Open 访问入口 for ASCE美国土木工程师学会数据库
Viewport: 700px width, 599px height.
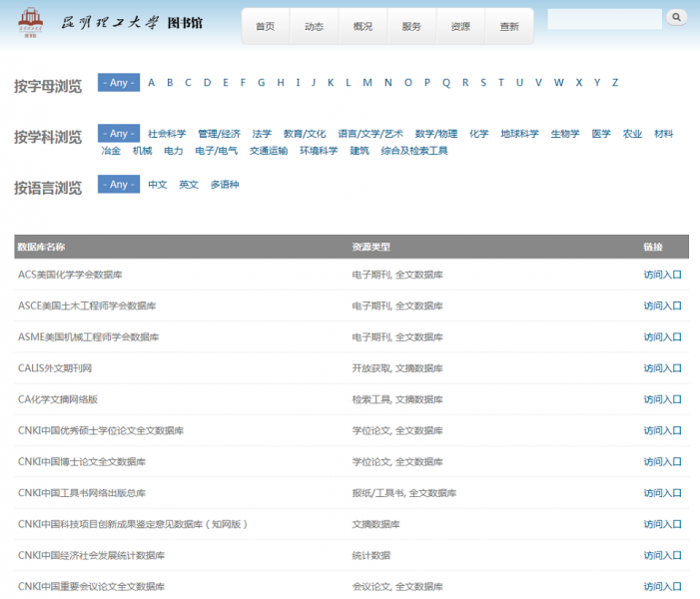(662, 305)
